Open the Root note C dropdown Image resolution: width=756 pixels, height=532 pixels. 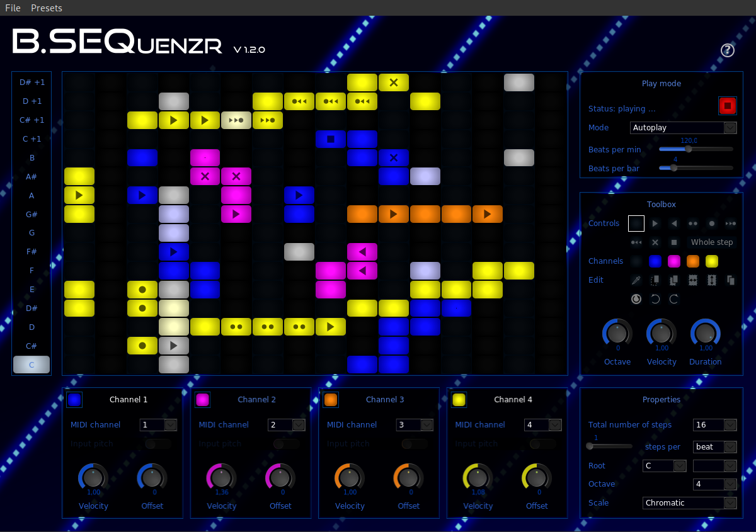coord(665,466)
